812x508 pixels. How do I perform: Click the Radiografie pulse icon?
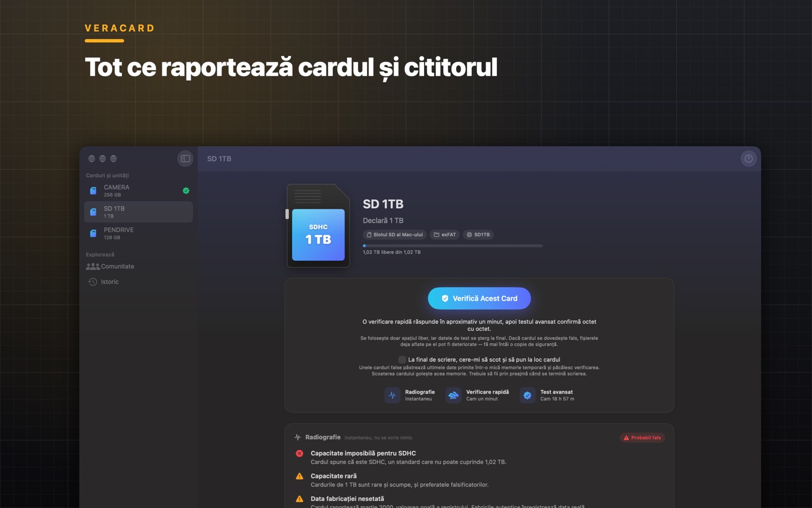pos(392,395)
